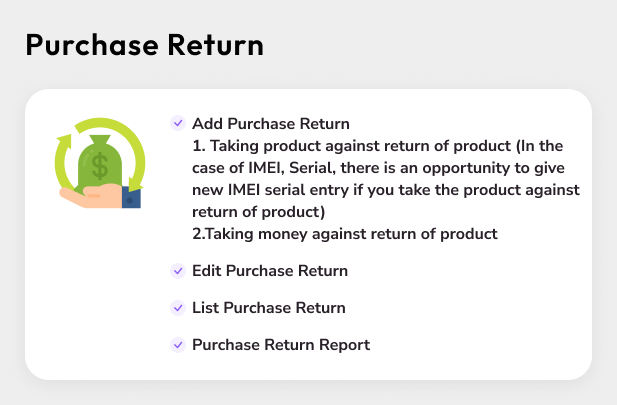Viewport: 617px width, 405px height.
Task: Click the checkmark beside Purchase Return Report
Action: 178,344
